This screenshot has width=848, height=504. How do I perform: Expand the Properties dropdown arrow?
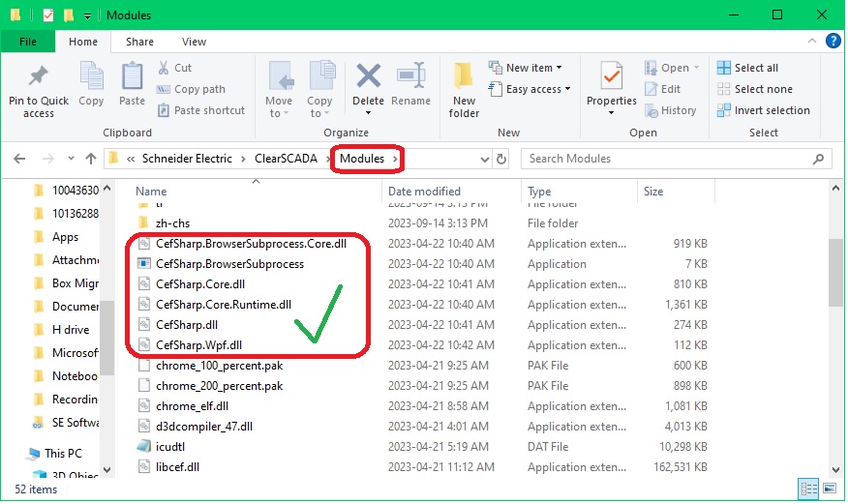611,113
